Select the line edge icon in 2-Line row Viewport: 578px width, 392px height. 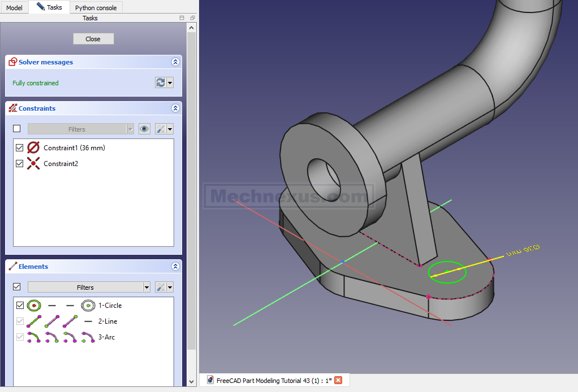[34, 321]
